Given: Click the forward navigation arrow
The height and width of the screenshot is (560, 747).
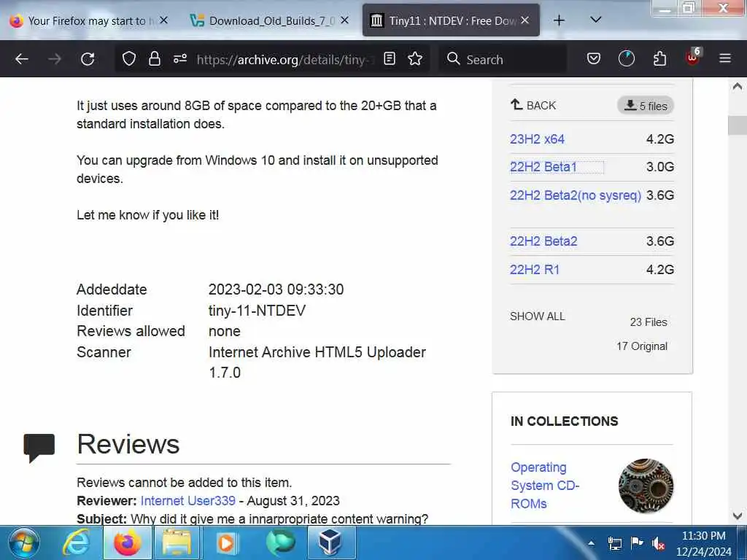Looking at the screenshot, I should pos(55,59).
